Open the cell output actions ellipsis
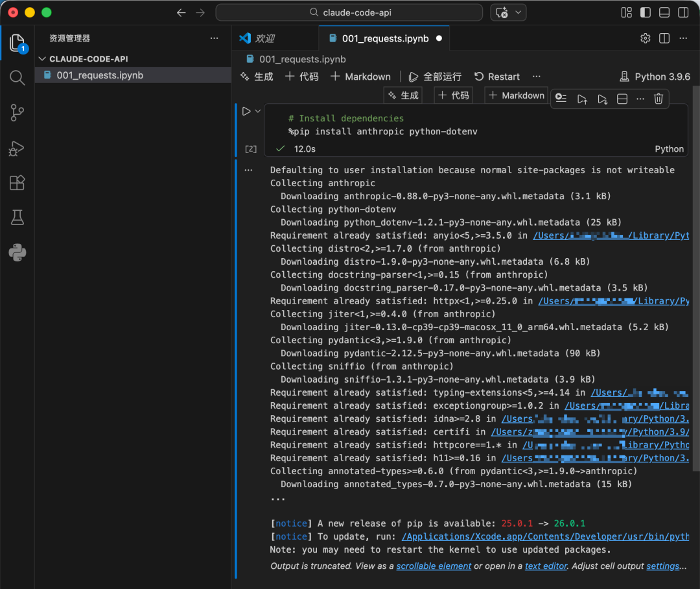Viewport: 700px width, 589px height. tap(248, 170)
